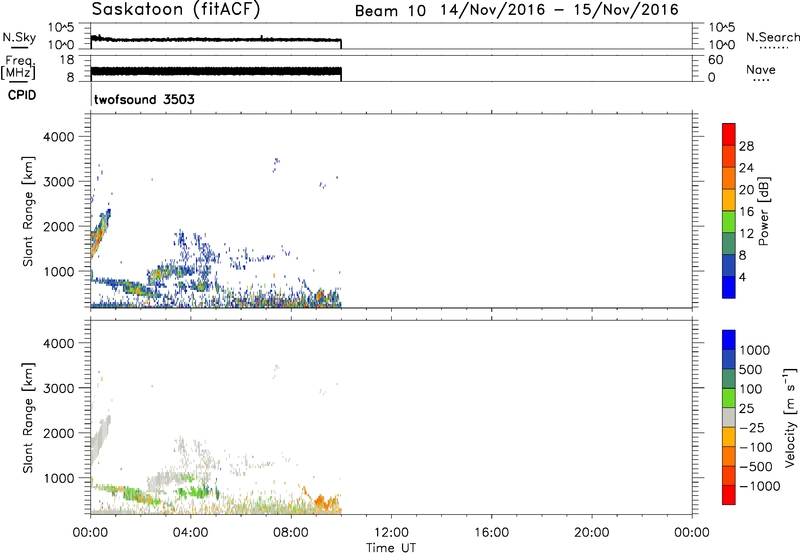Click the '-1000' tick on the Velocity colorbar

click(x=759, y=486)
